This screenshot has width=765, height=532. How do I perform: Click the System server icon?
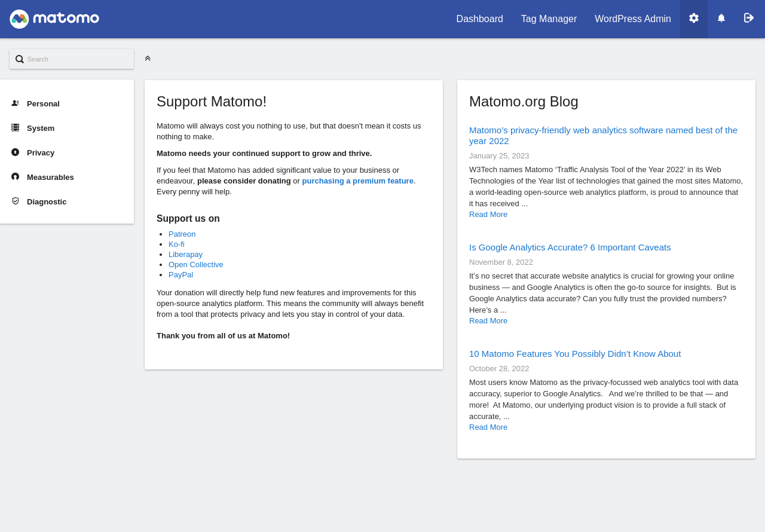(16, 128)
